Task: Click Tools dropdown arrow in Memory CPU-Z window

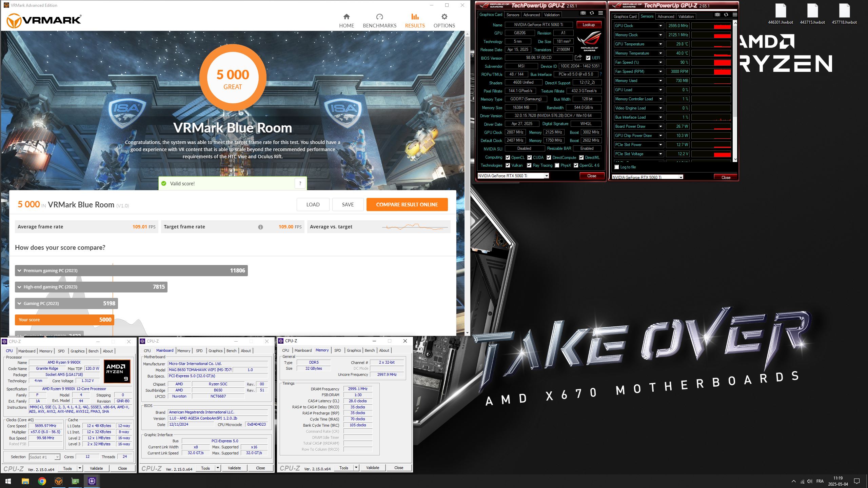Action: tap(356, 468)
